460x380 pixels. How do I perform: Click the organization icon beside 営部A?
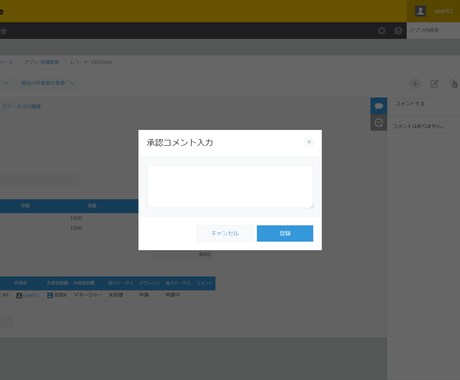coord(50,295)
